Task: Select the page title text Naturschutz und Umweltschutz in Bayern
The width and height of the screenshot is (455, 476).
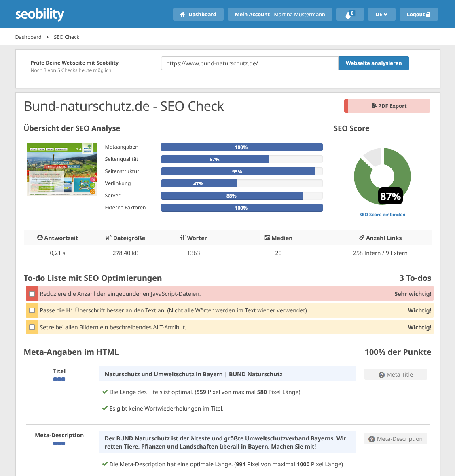Action: pos(164,374)
